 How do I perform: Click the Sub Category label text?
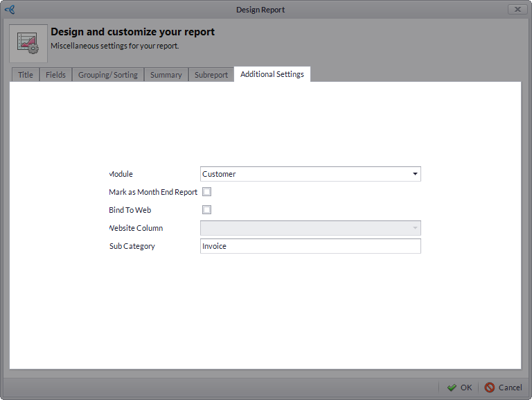pyautogui.click(x=132, y=246)
